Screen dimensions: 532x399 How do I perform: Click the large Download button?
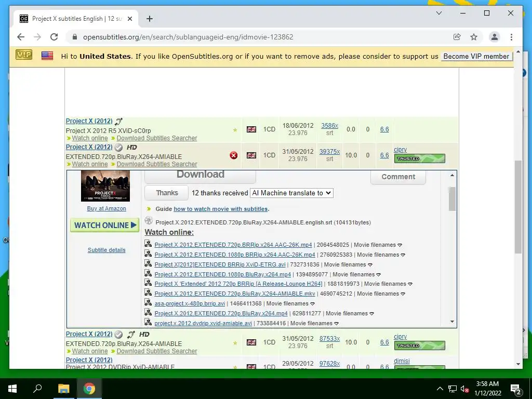(x=200, y=176)
